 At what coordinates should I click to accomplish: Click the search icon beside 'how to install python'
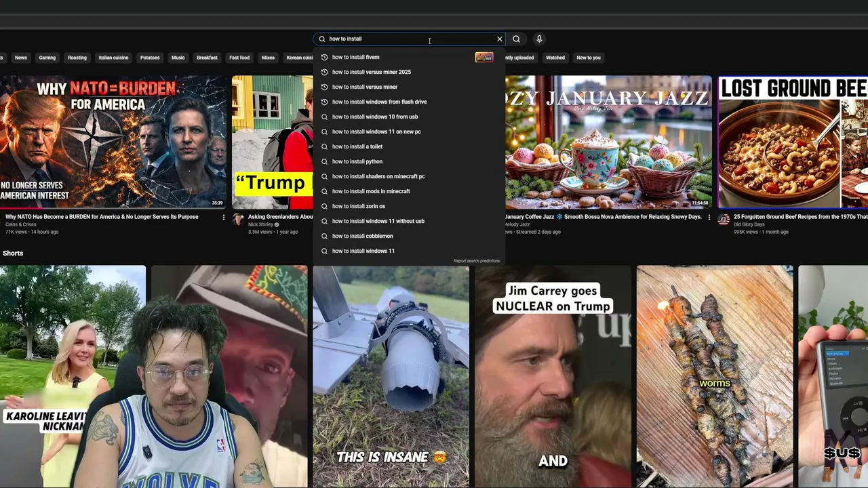(324, 161)
